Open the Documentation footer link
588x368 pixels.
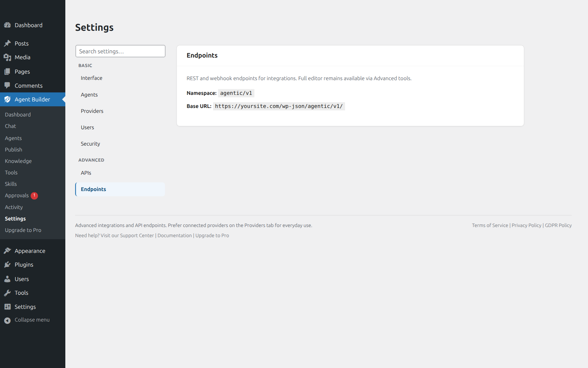pos(174,236)
